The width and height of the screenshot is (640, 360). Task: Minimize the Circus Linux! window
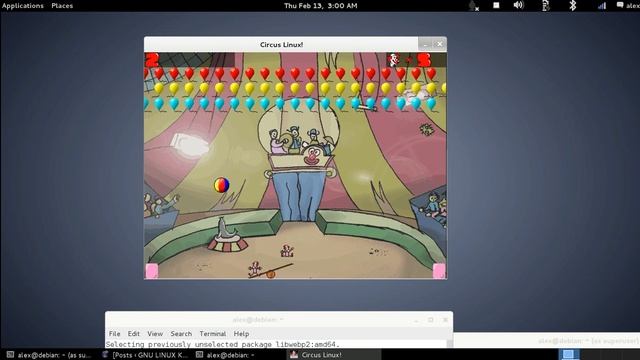425,44
